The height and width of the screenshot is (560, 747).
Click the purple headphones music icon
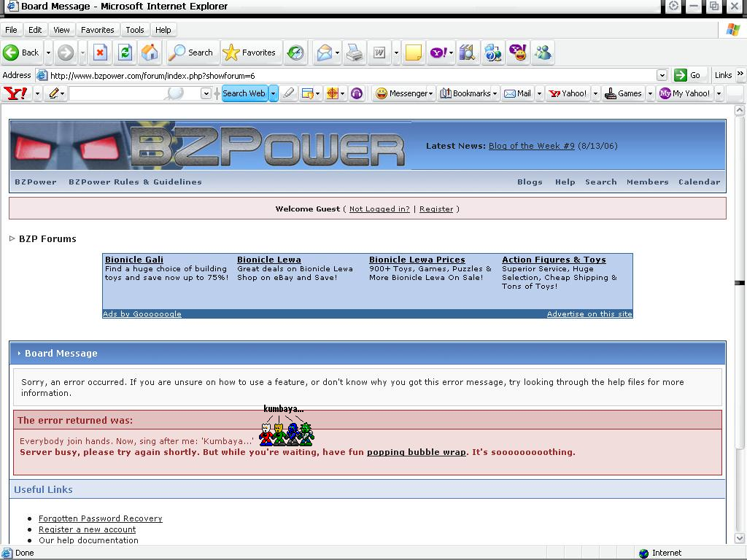pyautogui.click(x=356, y=93)
